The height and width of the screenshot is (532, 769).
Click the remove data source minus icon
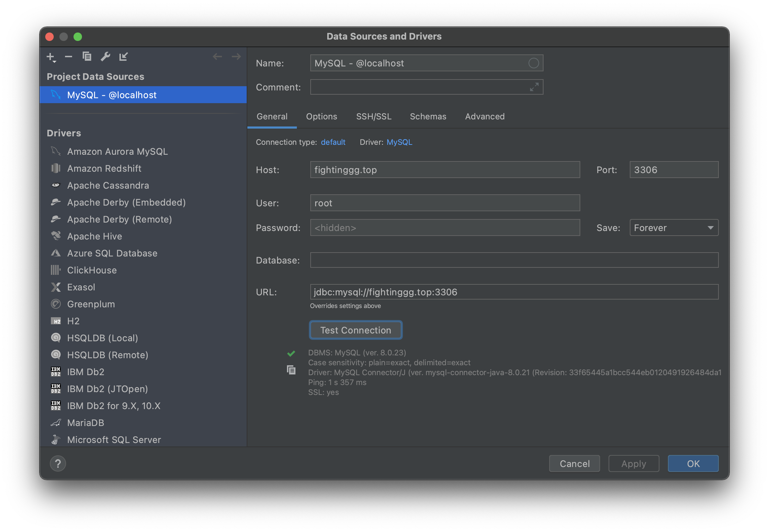[x=69, y=57]
